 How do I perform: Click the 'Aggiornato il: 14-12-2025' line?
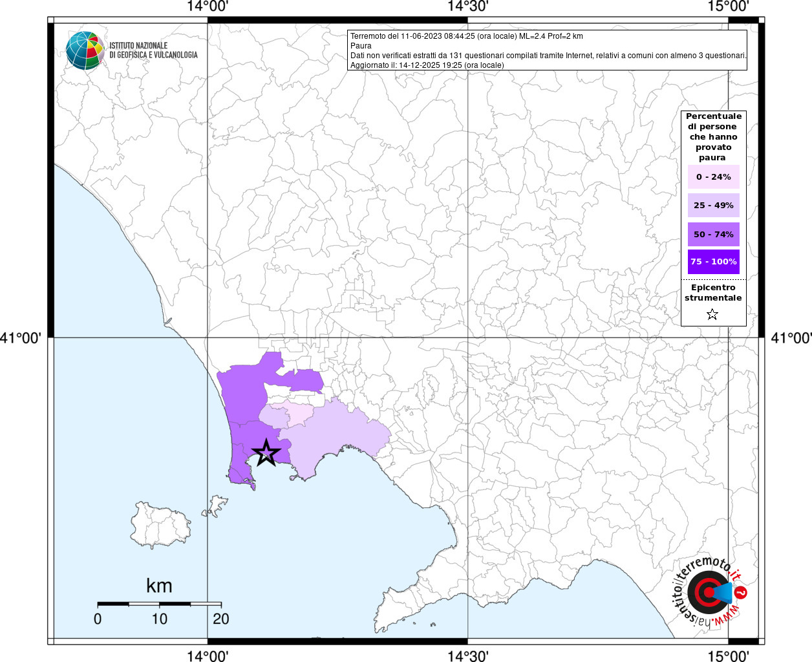pos(427,65)
